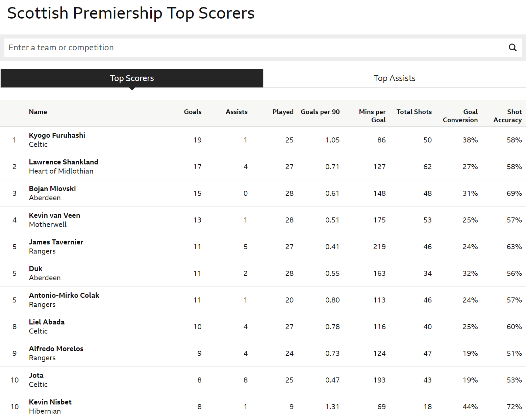Sort by Total Shots column

click(x=414, y=112)
